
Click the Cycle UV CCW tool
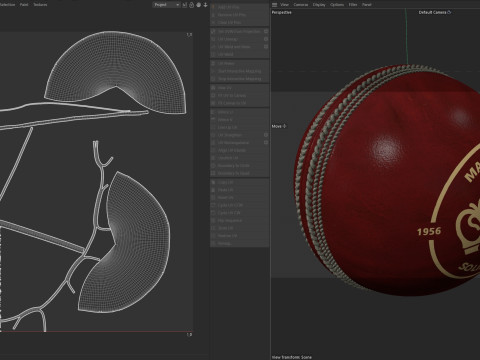coord(239,205)
